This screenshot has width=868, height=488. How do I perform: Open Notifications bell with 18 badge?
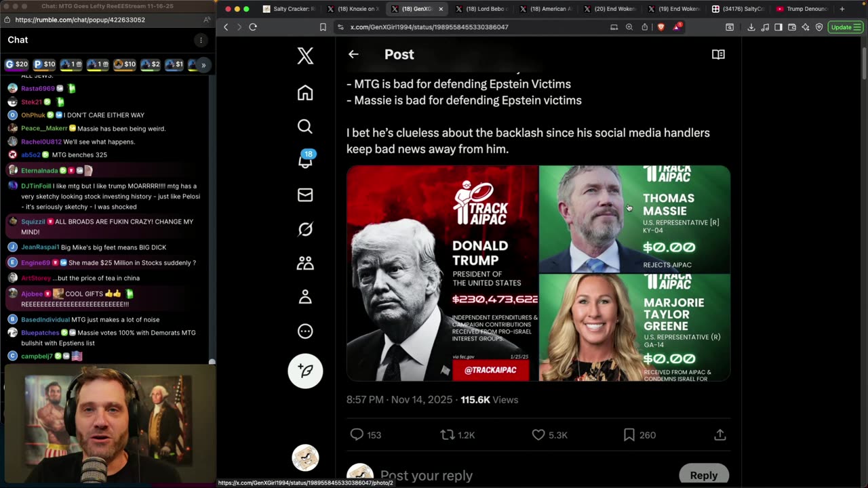click(305, 160)
